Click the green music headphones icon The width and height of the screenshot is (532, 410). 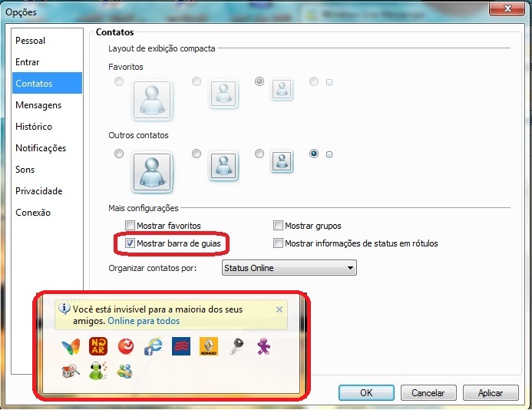[x=98, y=372]
